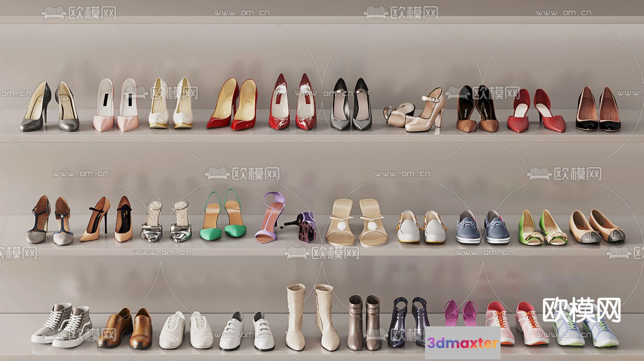Choose the taupe leather ankle boots

point(365,323)
